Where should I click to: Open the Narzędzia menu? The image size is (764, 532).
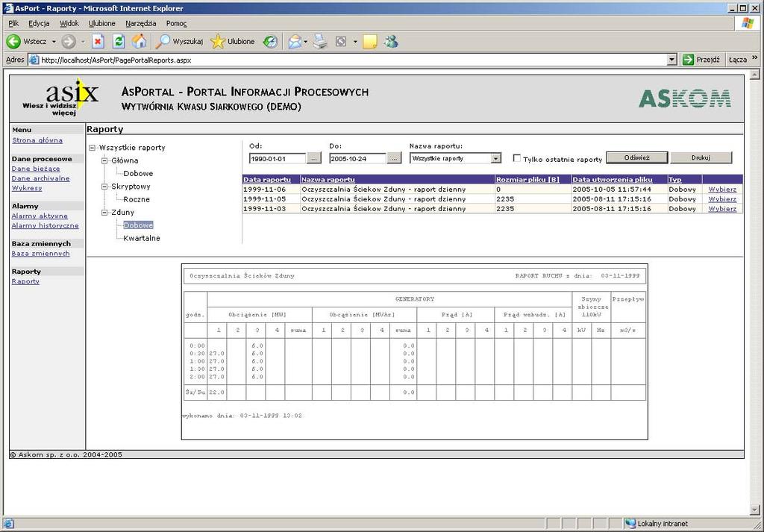141,23
